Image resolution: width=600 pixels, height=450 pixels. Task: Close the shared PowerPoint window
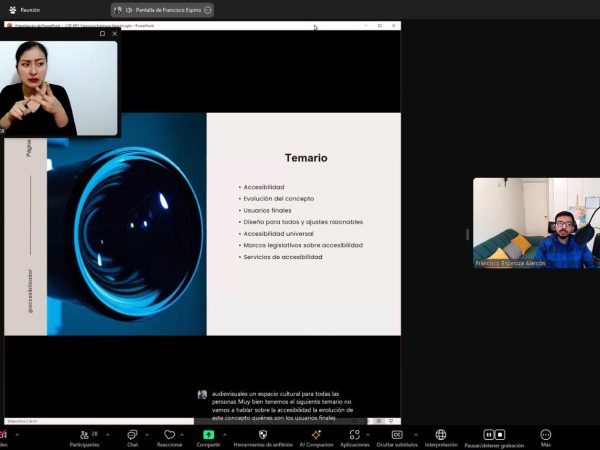[x=394, y=26]
